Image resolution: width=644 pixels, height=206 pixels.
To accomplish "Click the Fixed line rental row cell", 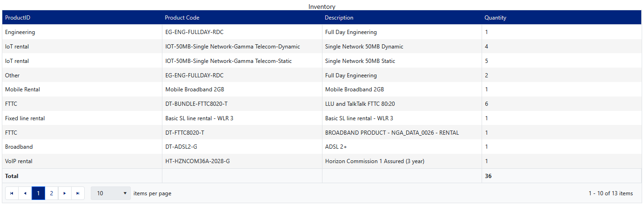I will (25, 118).
